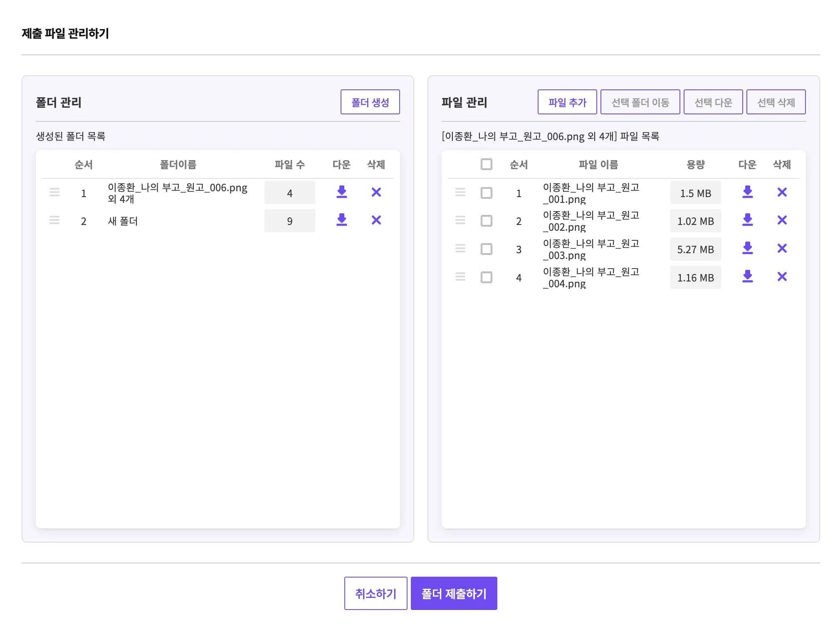The image size is (840, 632).
Task: Download the first folder in folder list
Action: (x=341, y=192)
